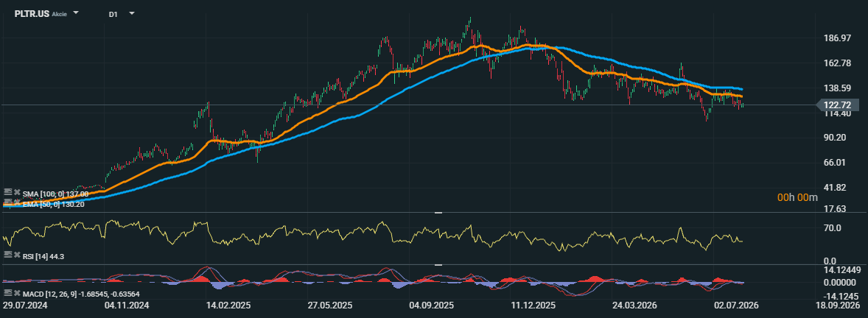
Task: Open EMA indicator settings menu icon
Action: [8, 203]
